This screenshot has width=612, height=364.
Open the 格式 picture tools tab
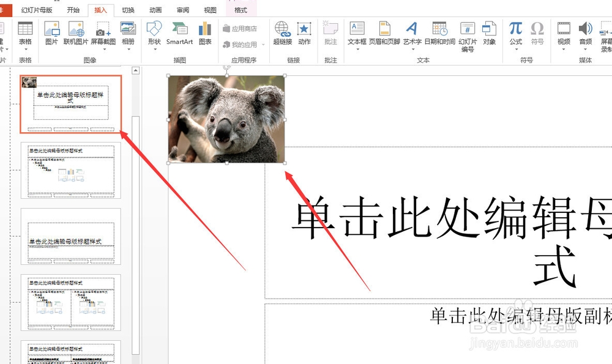coord(241,10)
